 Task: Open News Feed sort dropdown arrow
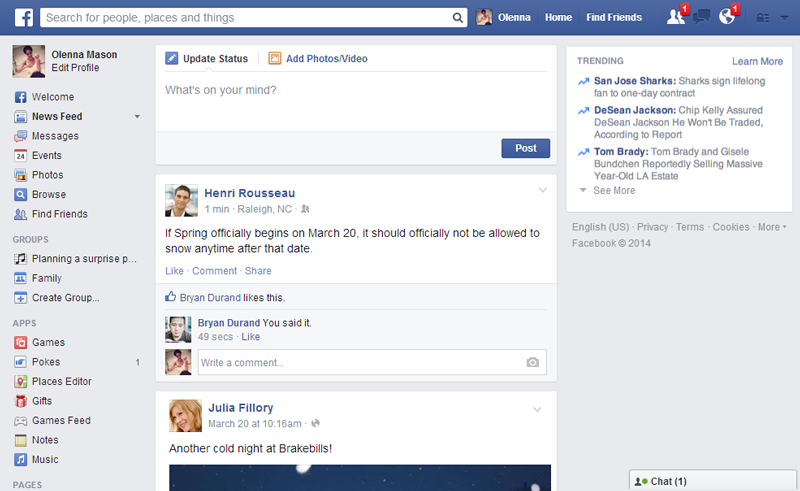click(x=137, y=117)
